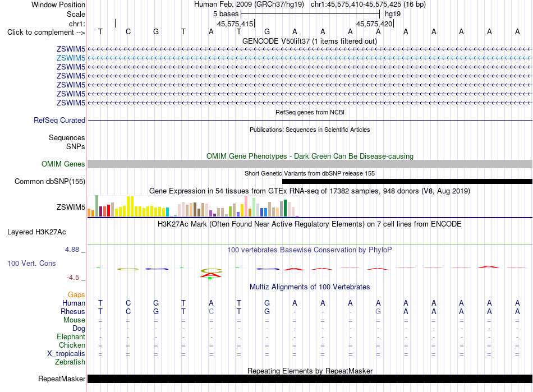533x392 pixels.
Task: Click the Scale label on the left
Action: coord(76,14)
